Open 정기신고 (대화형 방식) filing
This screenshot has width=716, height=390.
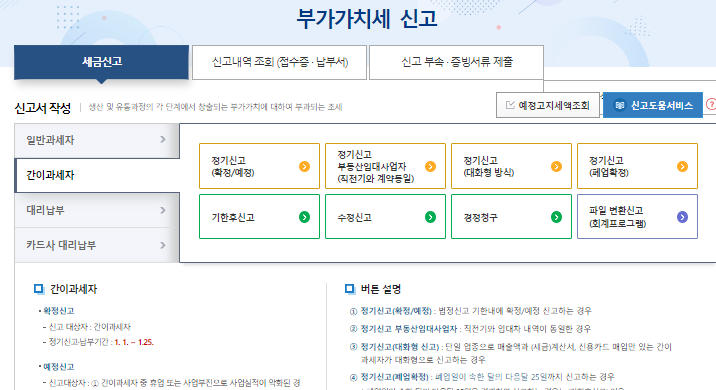511,166
